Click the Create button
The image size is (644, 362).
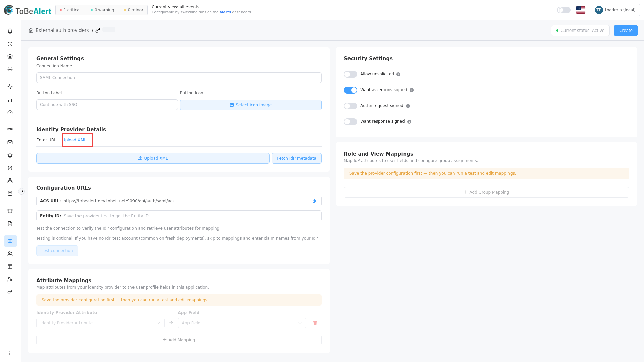point(626,31)
